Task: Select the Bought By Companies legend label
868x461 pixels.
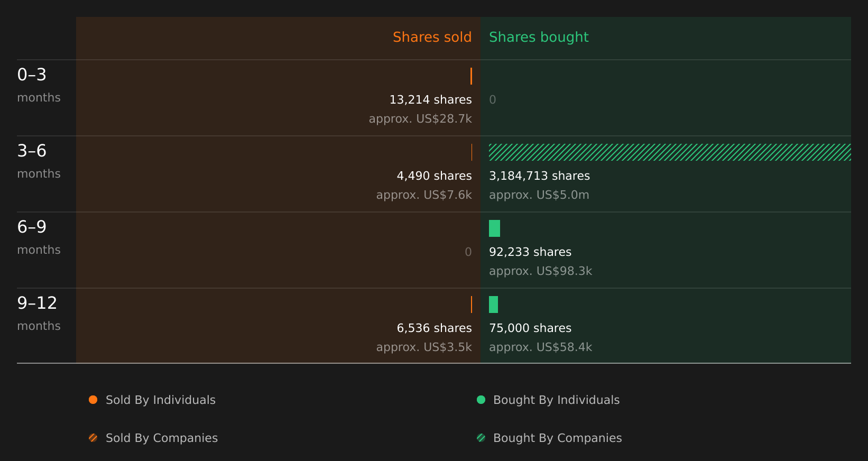Action: 557,438
